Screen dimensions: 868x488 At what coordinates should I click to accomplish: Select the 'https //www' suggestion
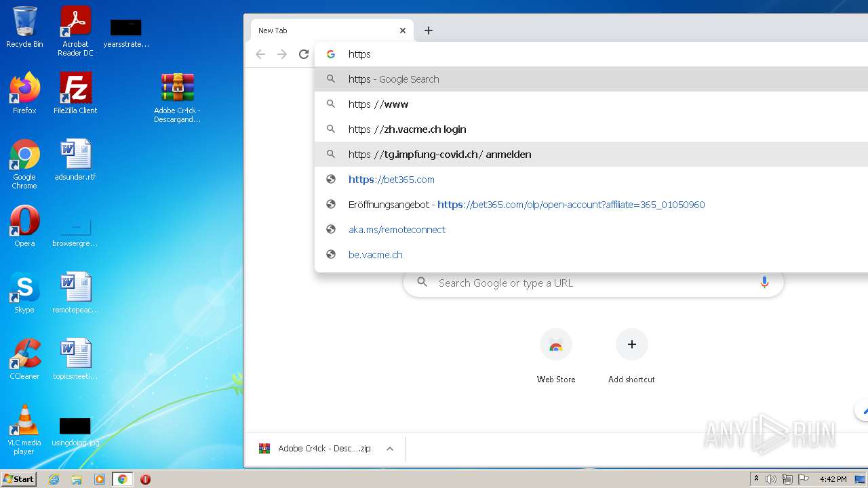591,104
